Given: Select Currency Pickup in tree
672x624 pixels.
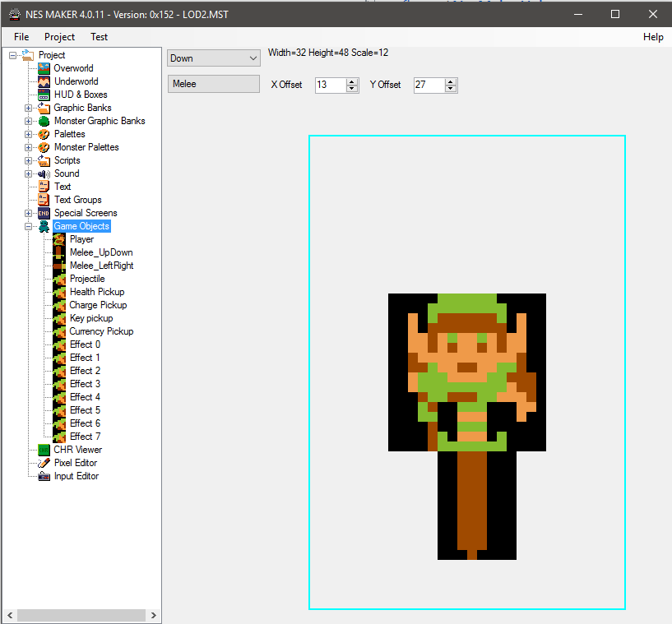Looking at the screenshot, I should click(x=101, y=331).
